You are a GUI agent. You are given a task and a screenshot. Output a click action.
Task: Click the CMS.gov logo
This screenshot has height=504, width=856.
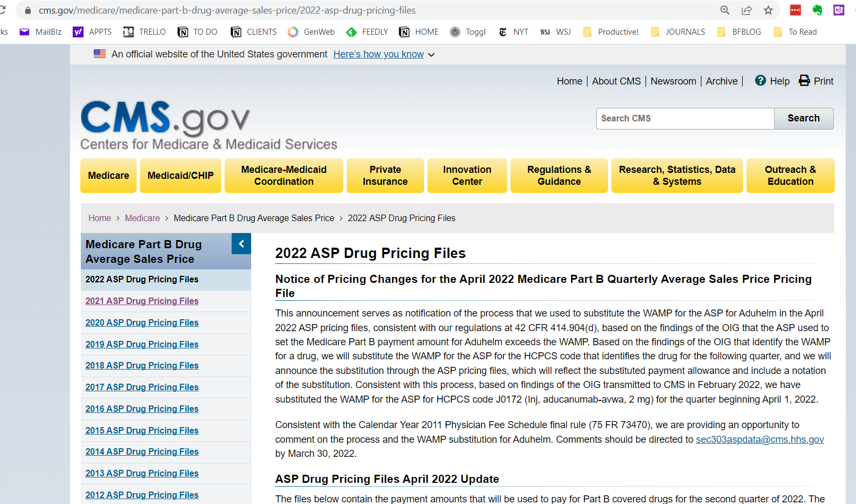[x=208, y=125]
